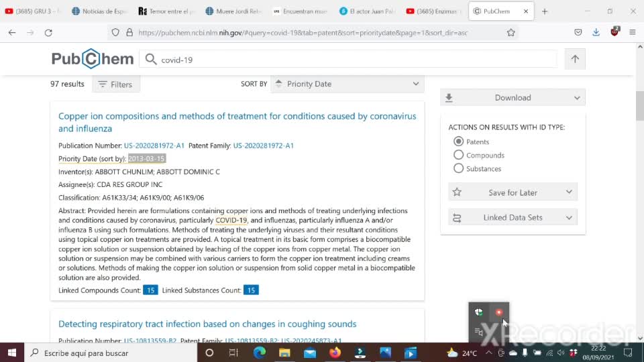Click the weather 24°C taskbar widget
Viewport: 644px width, 362px height.
462,353
